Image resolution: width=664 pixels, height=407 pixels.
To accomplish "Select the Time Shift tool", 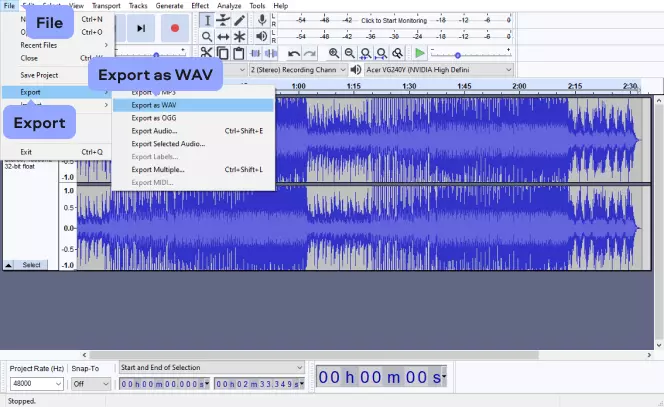I will coord(223,37).
